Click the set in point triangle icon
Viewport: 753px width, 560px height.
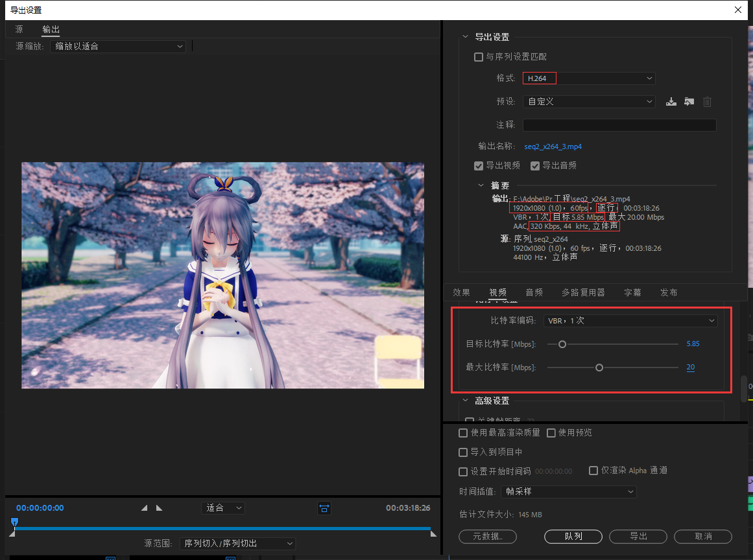[x=144, y=507]
